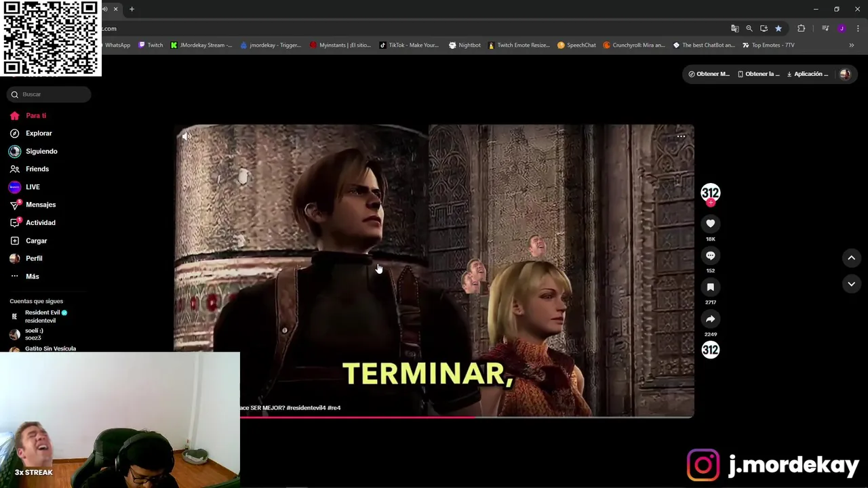Open the video three-dot options menu
Viewport: 868px width, 488px height.
click(681, 136)
